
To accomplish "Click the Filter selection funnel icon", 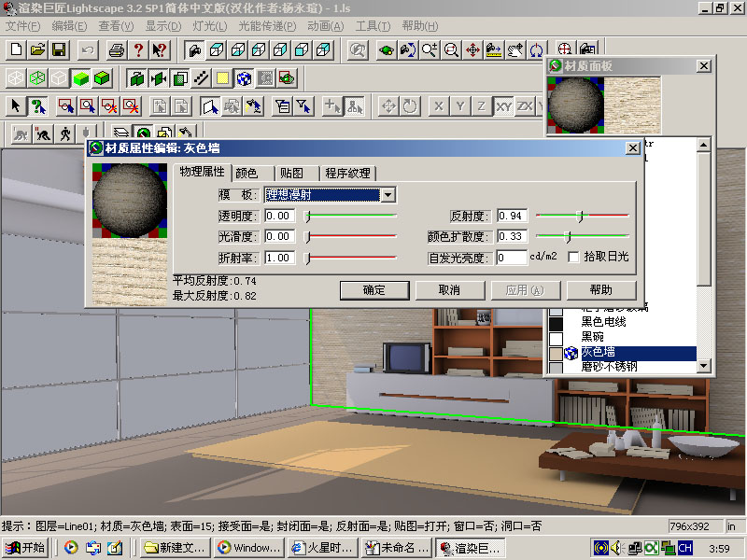I will [304, 106].
